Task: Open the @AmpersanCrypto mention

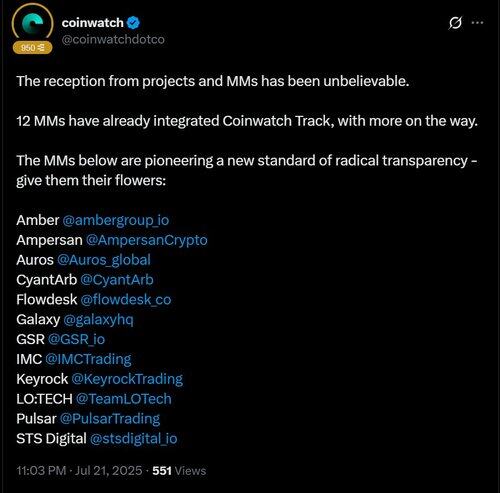Action: 147,240
